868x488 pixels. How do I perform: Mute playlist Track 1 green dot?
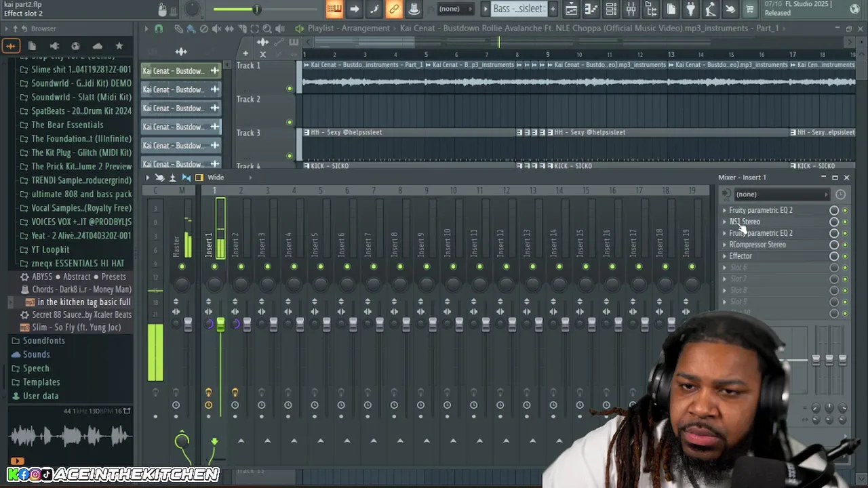click(x=290, y=89)
